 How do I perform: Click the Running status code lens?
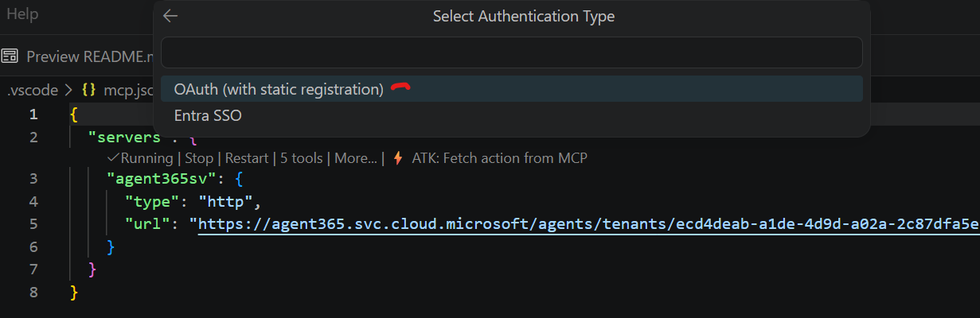click(x=146, y=158)
